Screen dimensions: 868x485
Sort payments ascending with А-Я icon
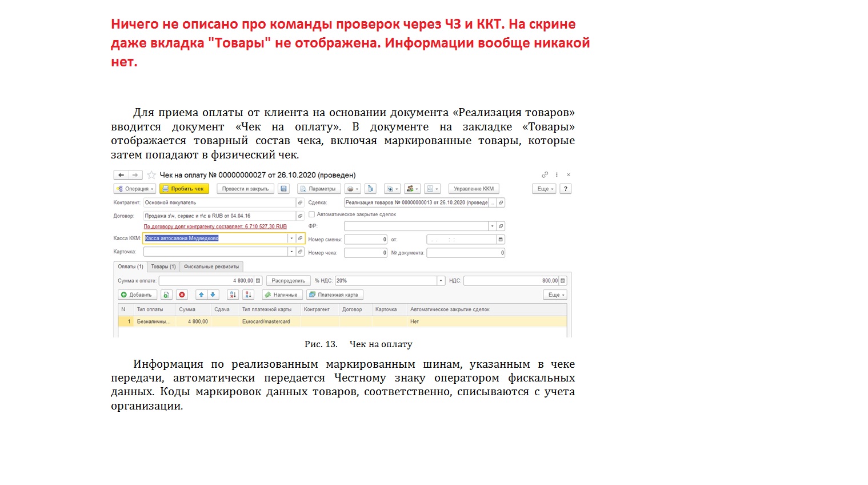tap(233, 295)
